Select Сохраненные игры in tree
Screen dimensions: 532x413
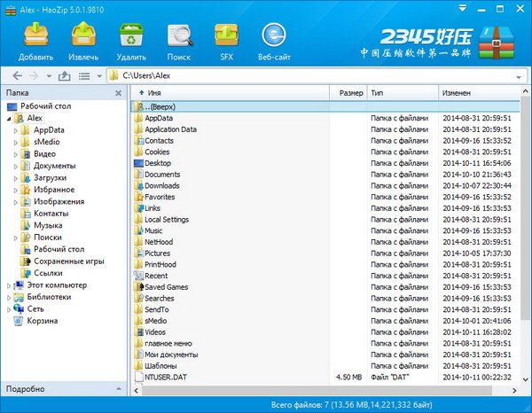tap(69, 261)
